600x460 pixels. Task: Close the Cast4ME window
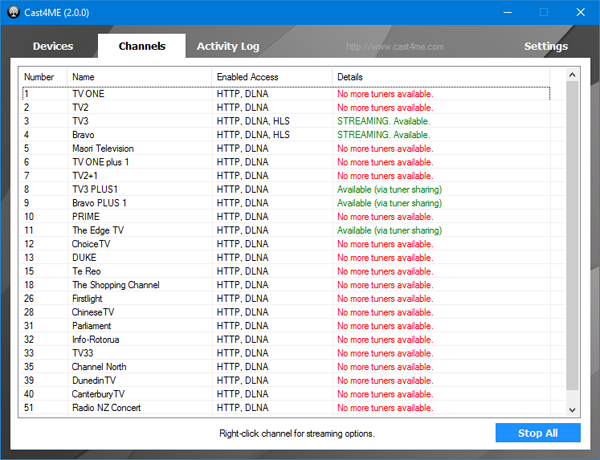pyautogui.click(x=580, y=12)
